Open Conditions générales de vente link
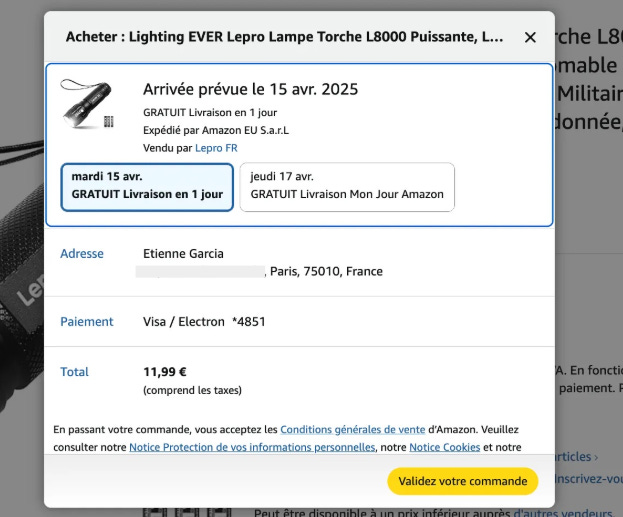Screen dimensions: 623x517 click(x=353, y=430)
